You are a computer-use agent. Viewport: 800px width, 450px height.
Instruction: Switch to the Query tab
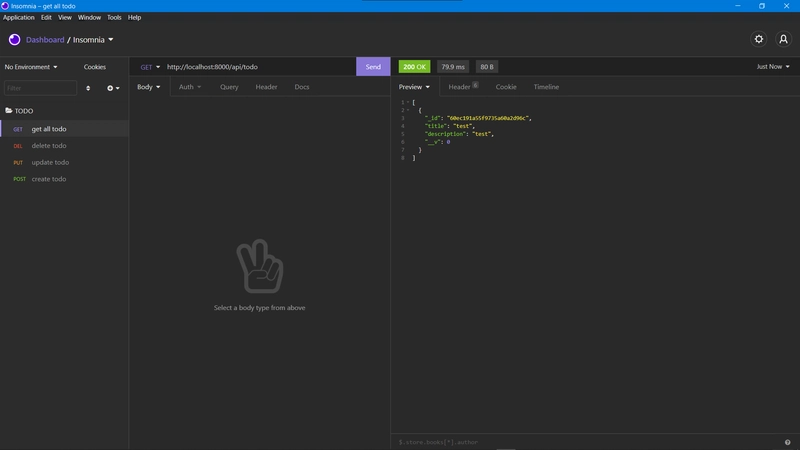pyautogui.click(x=229, y=87)
